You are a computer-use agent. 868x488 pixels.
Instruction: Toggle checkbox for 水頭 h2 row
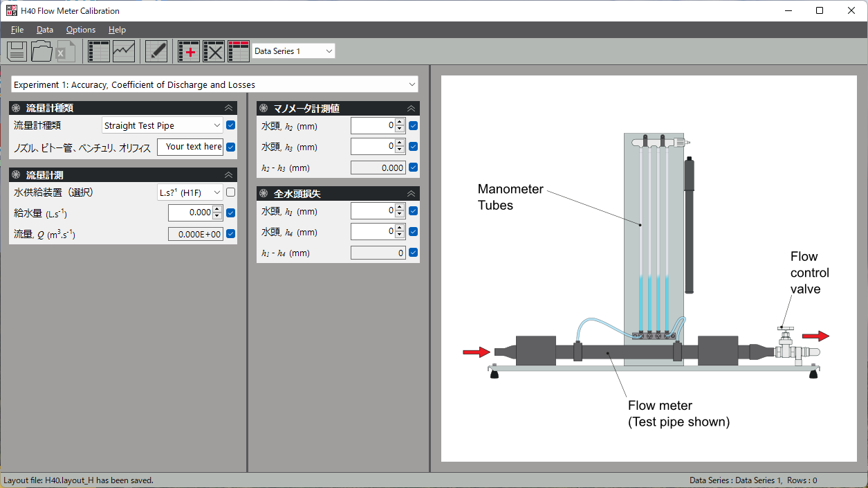pyautogui.click(x=413, y=125)
